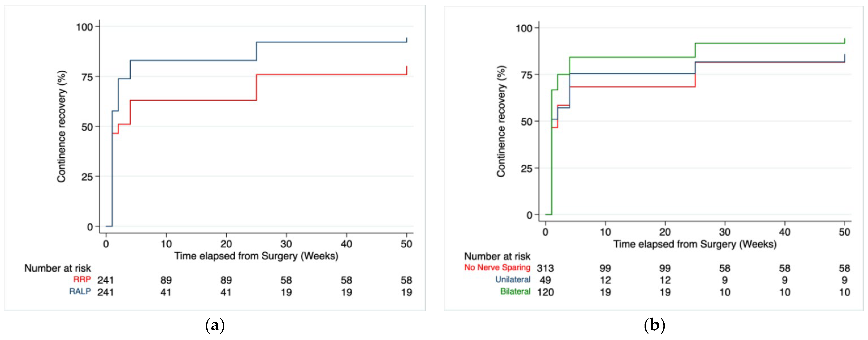Click the 49 value in the Unilateral row
Image resolution: width=868 pixels, height=340 pixels.
(545, 280)
